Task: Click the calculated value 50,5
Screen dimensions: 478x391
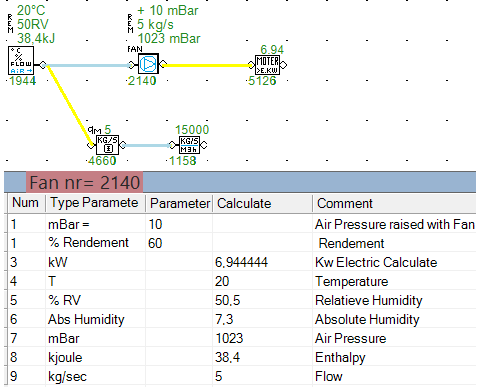Action: click(227, 300)
